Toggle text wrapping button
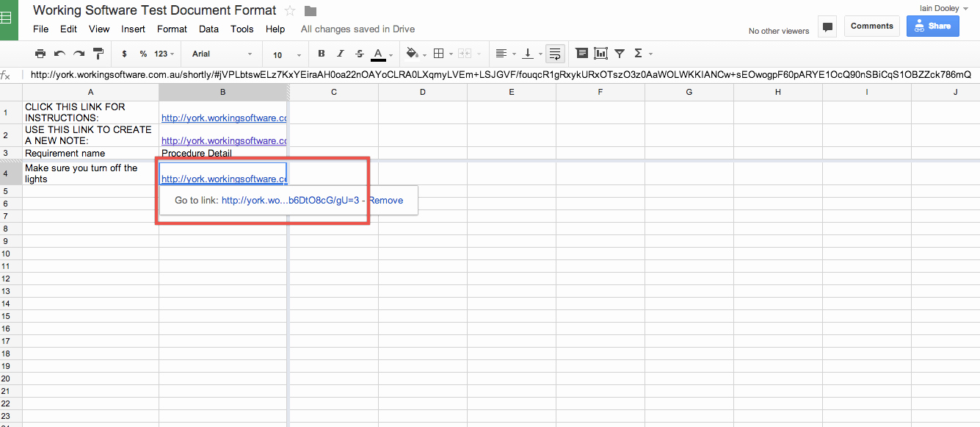Image resolution: width=980 pixels, height=427 pixels. click(x=555, y=54)
